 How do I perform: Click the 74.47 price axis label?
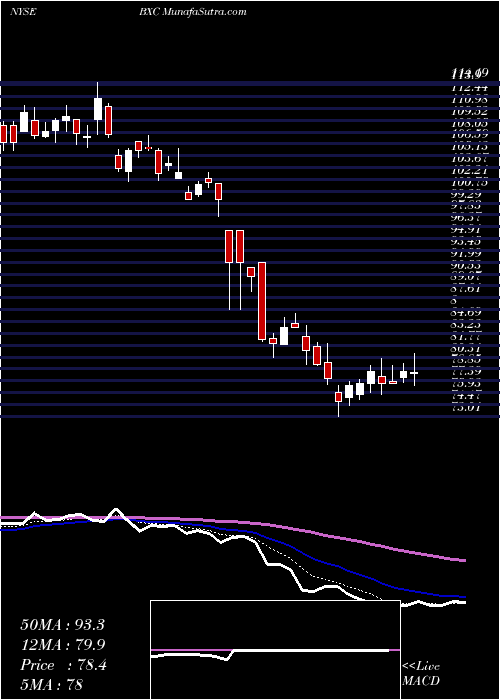click(468, 396)
